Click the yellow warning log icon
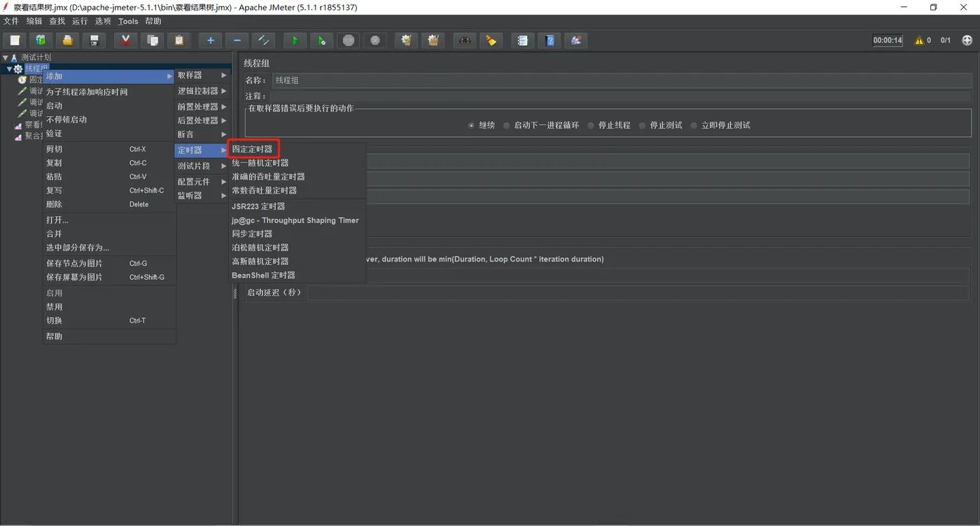The image size is (980, 526). click(x=919, y=41)
